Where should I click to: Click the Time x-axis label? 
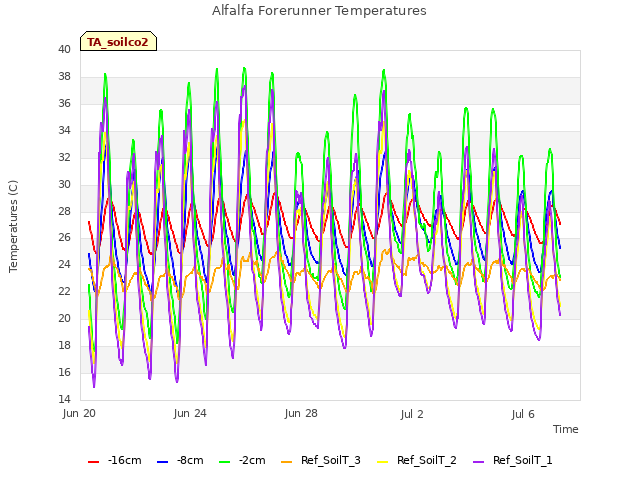point(566,429)
